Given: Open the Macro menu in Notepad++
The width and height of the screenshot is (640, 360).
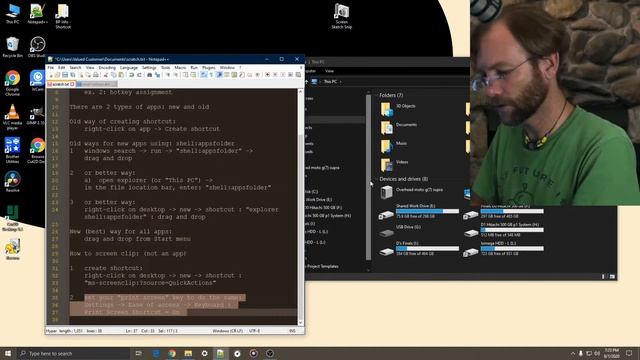Looking at the screenshot, I should pos(180,67).
